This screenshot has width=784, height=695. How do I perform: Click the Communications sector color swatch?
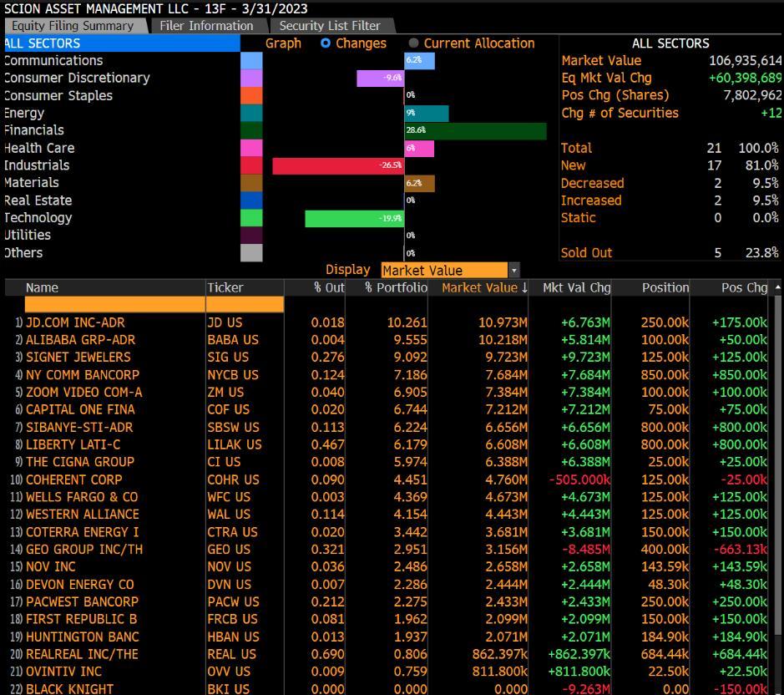tap(251, 61)
